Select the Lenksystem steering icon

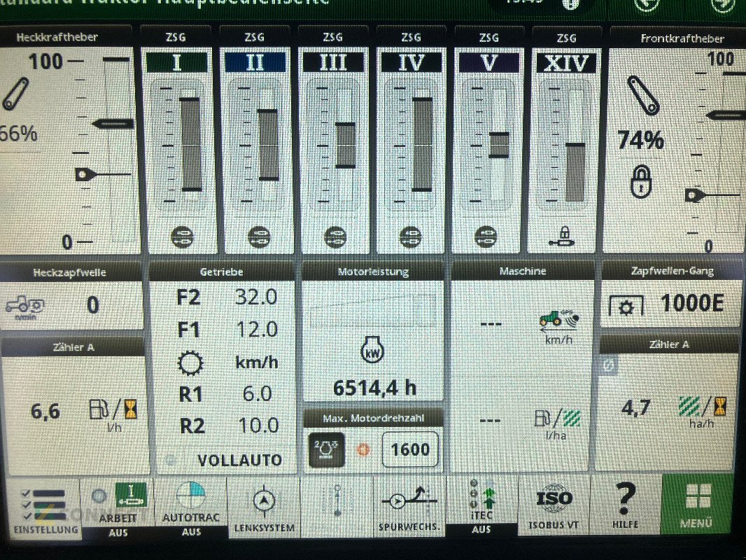pos(262,504)
